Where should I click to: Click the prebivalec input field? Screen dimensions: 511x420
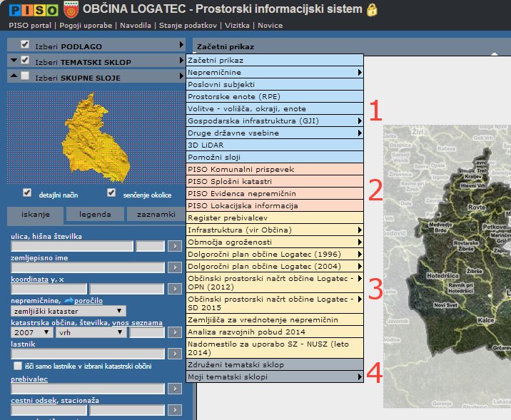click(87, 389)
